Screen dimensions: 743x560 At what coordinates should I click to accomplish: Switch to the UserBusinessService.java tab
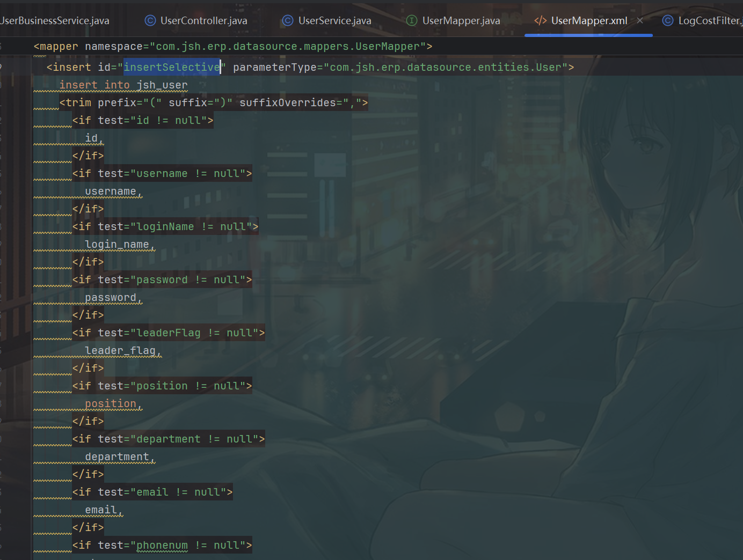[x=55, y=20]
